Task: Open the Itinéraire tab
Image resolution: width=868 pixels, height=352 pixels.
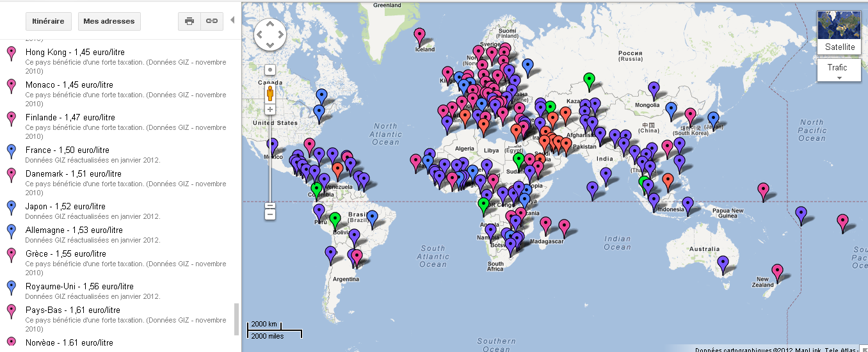Action: [48, 21]
